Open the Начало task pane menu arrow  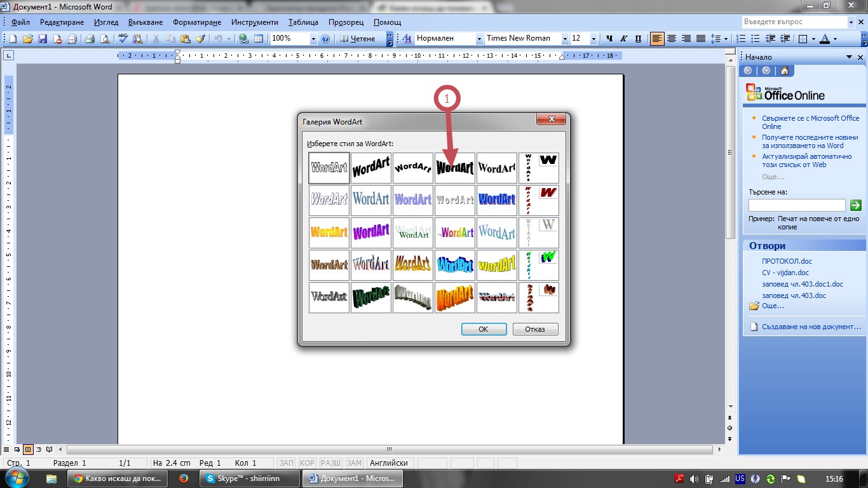850,57
